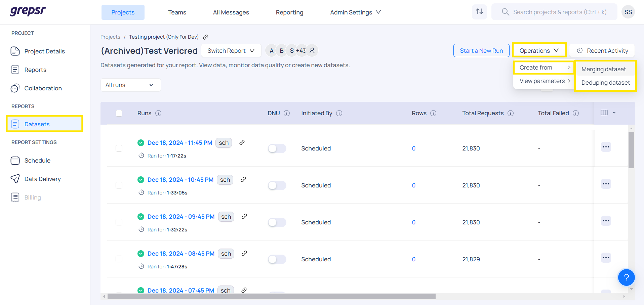644x305 pixels.
Task: Open the Dec 18, 2024 - 08:45 PM run link
Action: (x=181, y=254)
